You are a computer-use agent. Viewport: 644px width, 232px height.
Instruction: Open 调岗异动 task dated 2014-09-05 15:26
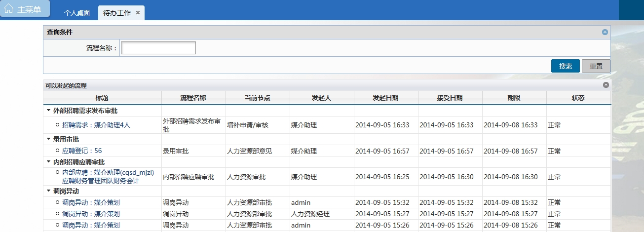[x=91, y=225]
